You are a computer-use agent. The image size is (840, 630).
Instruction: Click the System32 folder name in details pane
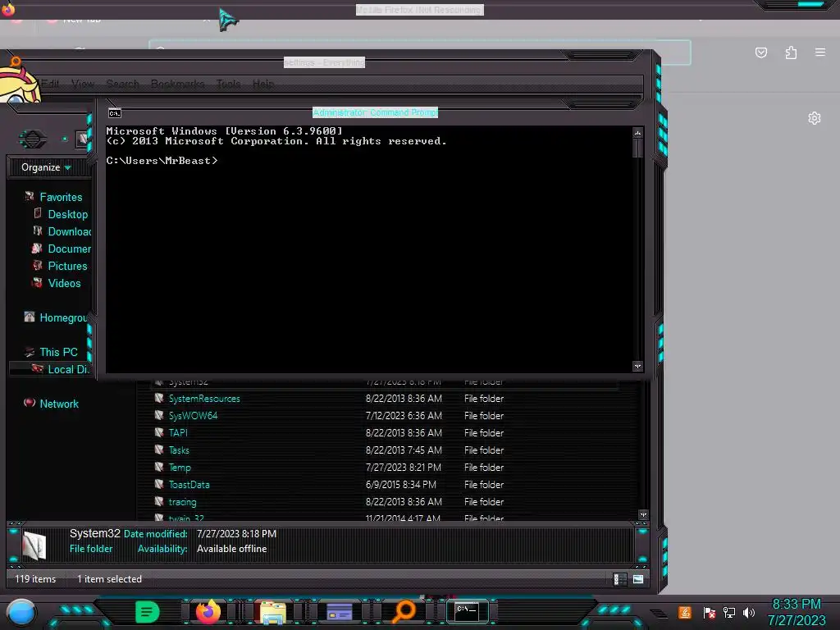point(95,533)
